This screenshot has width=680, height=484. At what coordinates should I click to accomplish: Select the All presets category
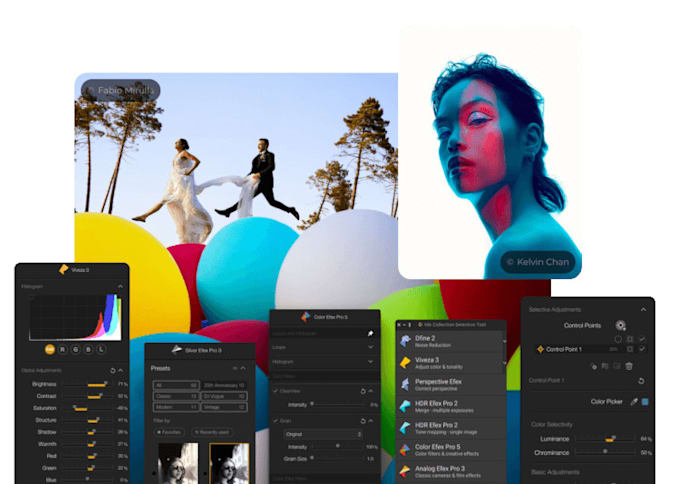(x=176, y=385)
